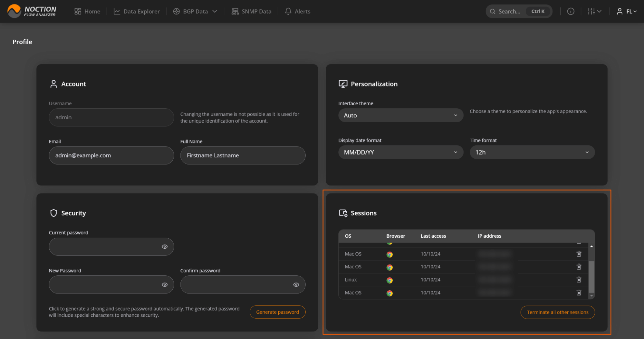This screenshot has width=644, height=339.
Task: Click the Data Explorer chart icon
Action: click(x=117, y=11)
